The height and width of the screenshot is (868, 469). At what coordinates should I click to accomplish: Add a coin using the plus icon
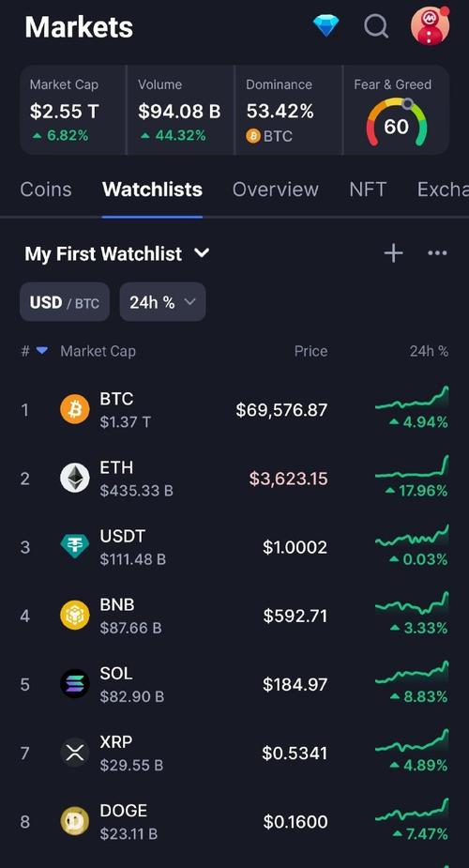coord(393,253)
